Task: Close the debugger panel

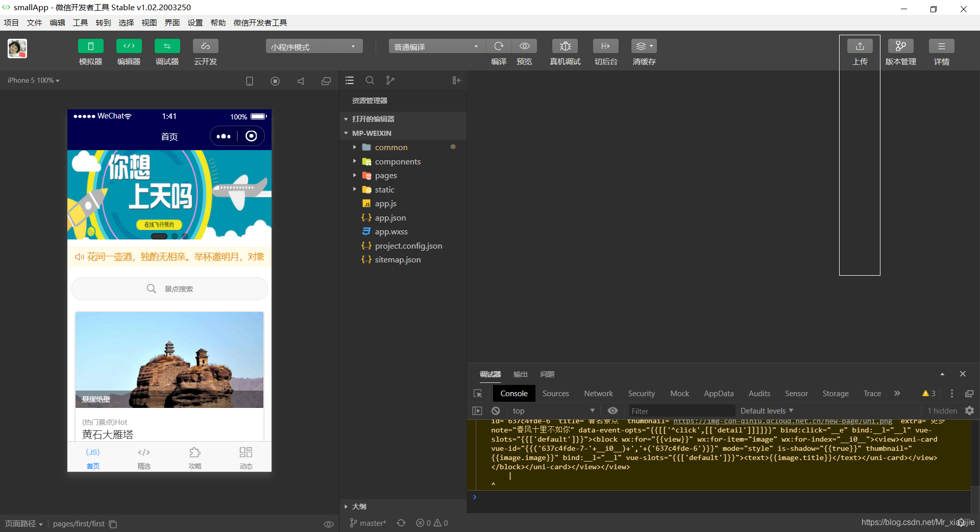Action: coord(963,374)
